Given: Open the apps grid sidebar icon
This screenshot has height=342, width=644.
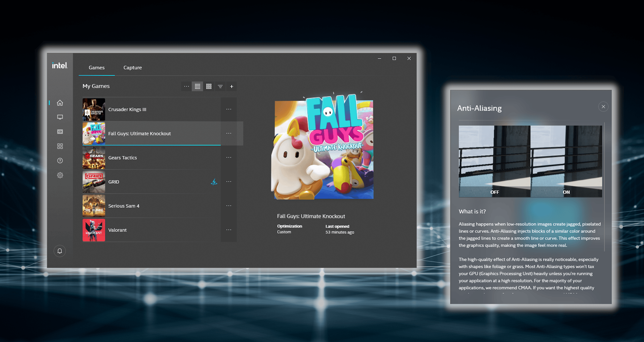Looking at the screenshot, I should (60, 146).
